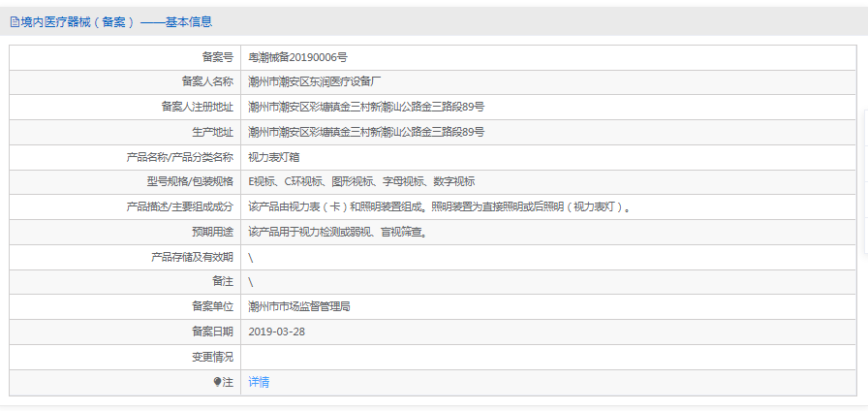868x411 pixels.
Task: Select the filing date 2019-03-28
Action: [x=277, y=332]
